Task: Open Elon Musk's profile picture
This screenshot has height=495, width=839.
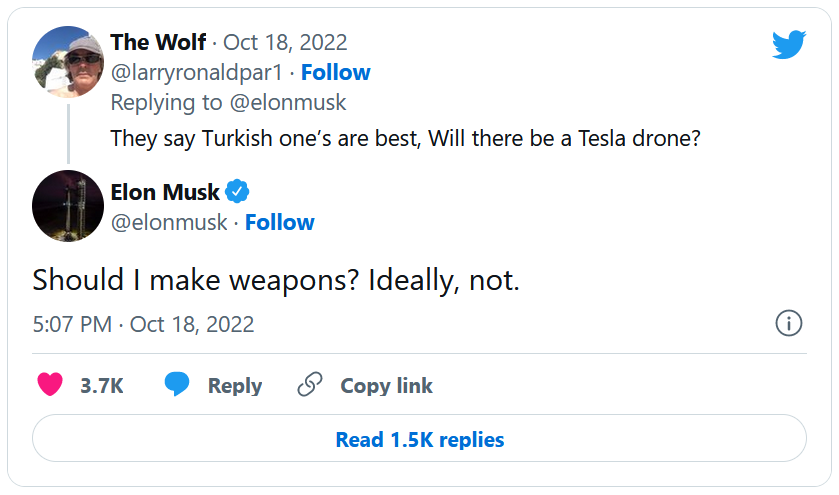Action: [68, 206]
